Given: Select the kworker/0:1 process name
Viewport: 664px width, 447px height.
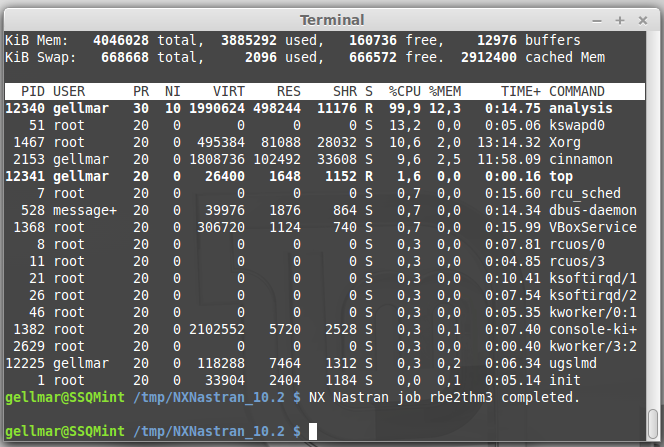Looking at the screenshot, I should (x=593, y=312).
